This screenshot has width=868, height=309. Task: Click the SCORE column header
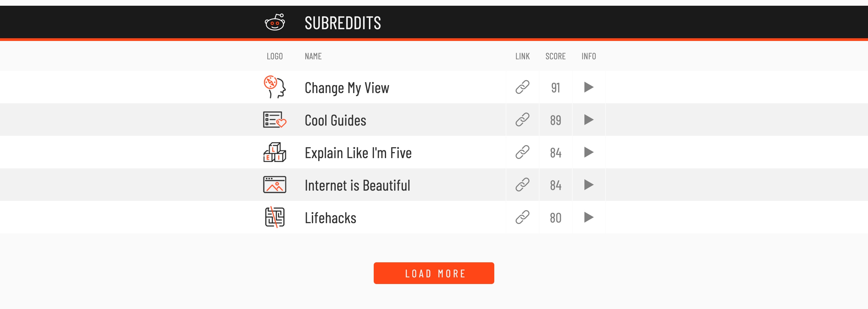point(555,56)
